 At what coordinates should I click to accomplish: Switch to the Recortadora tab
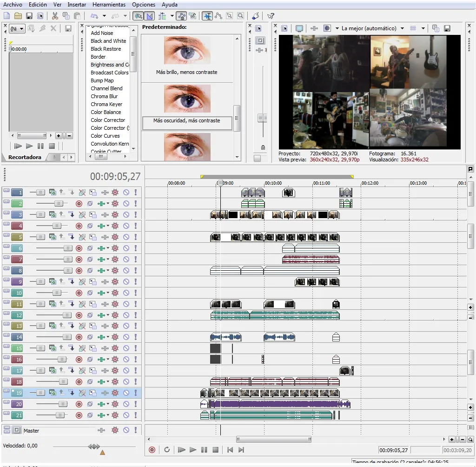click(x=25, y=157)
